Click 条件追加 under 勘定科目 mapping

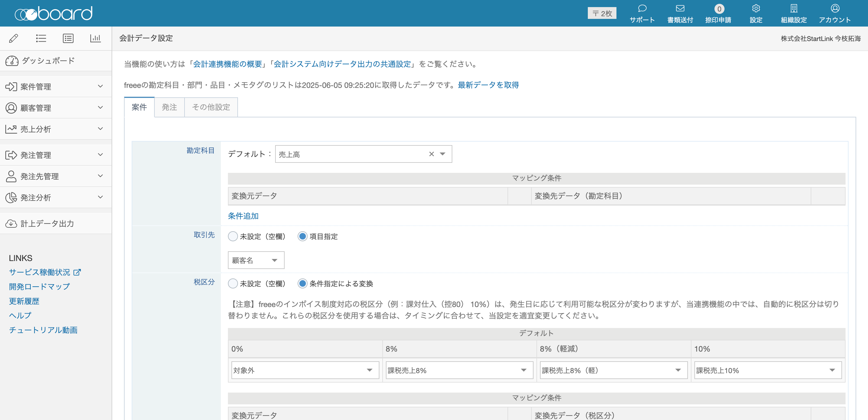[x=243, y=216]
